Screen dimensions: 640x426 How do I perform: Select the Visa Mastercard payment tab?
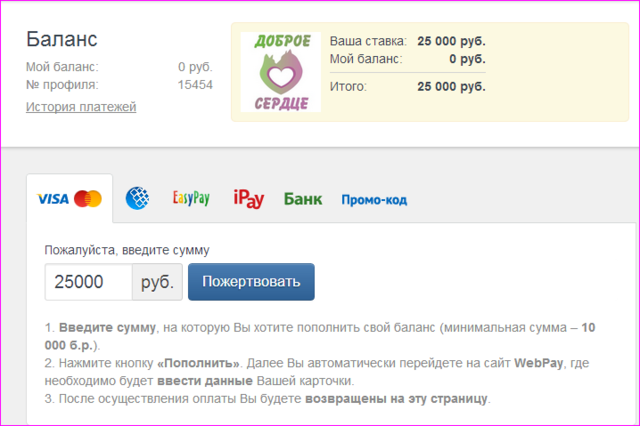(x=69, y=198)
